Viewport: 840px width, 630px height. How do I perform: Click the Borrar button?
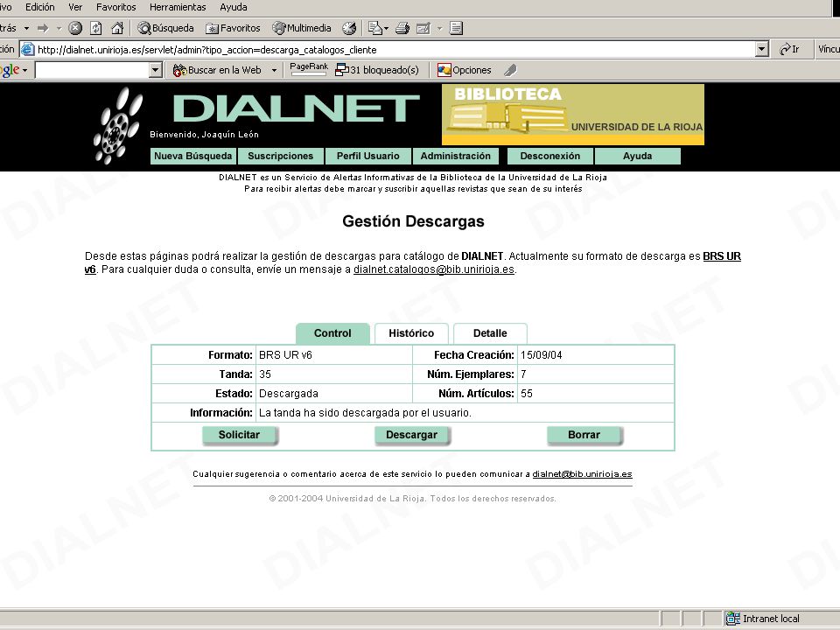point(584,435)
